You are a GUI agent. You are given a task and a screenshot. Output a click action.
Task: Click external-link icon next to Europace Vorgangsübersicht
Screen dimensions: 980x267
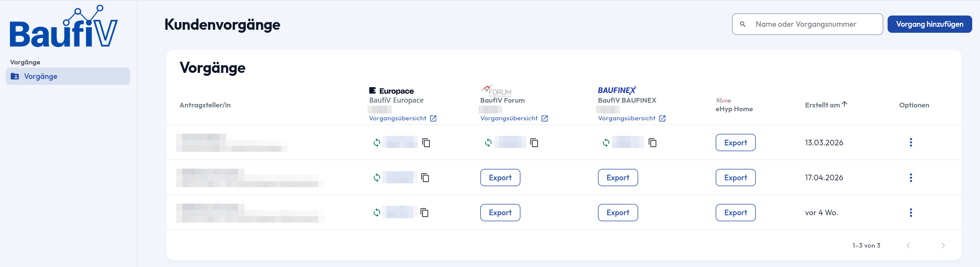[x=433, y=118]
